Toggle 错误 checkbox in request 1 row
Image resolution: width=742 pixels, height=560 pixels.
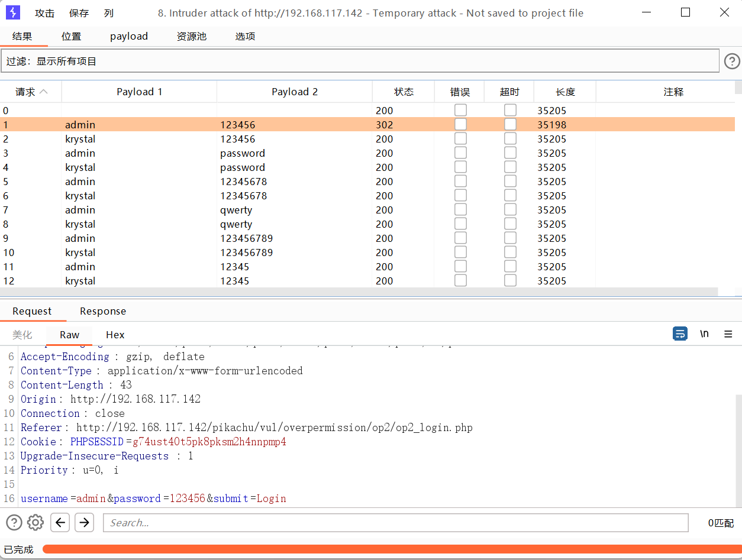(x=460, y=124)
